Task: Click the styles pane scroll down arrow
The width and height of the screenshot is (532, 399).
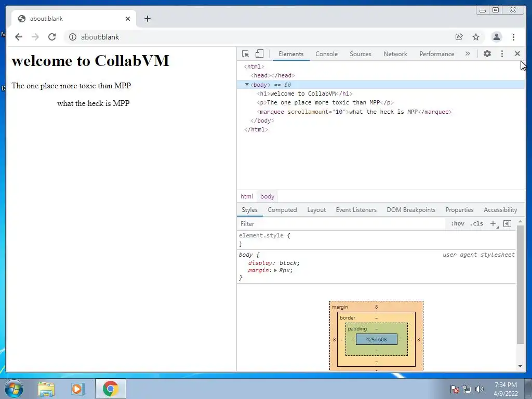Action: click(520, 366)
